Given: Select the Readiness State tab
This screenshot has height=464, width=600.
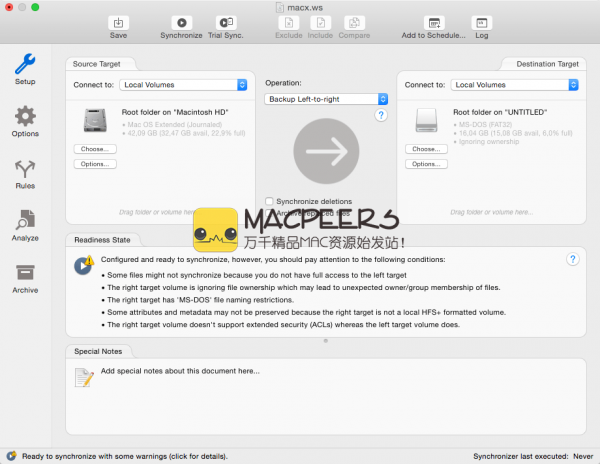Looking at the screenshot, I should (x=102, y=240).
